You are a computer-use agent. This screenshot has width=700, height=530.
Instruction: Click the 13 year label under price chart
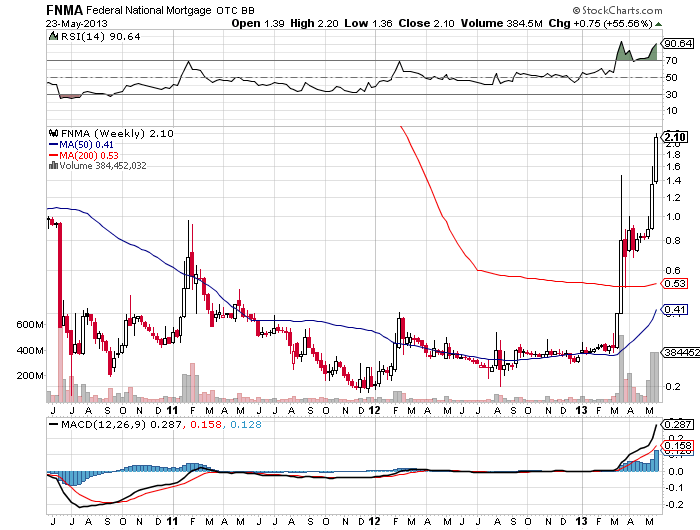click(582, 410)
